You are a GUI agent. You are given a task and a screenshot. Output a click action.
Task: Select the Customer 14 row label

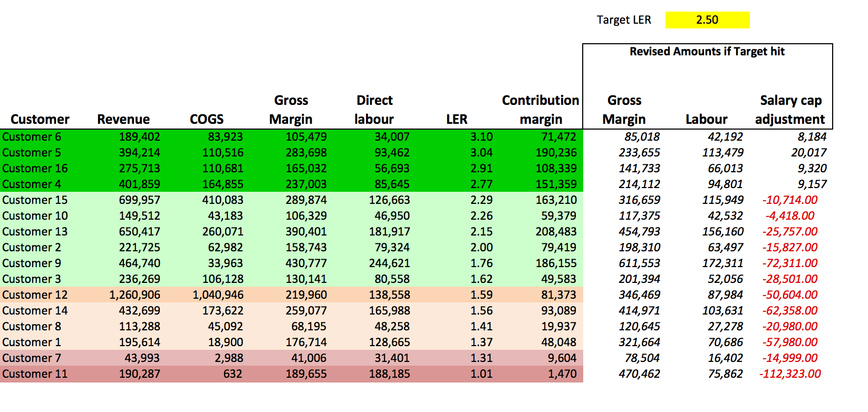pos(35,311)
